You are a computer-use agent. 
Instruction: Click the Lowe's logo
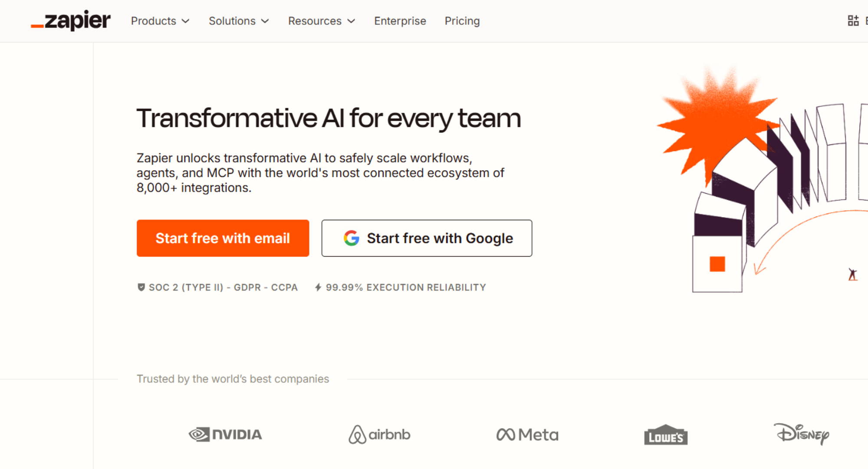tap(666, 435)
